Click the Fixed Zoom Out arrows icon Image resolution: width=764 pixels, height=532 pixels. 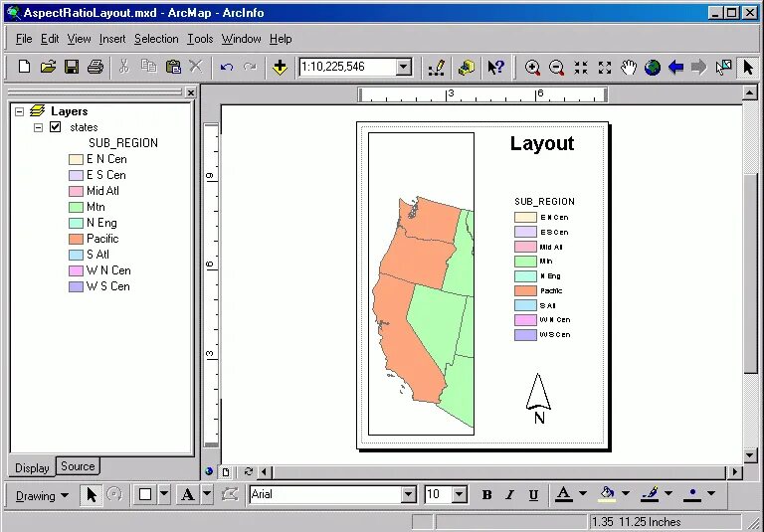coord(605,68)
